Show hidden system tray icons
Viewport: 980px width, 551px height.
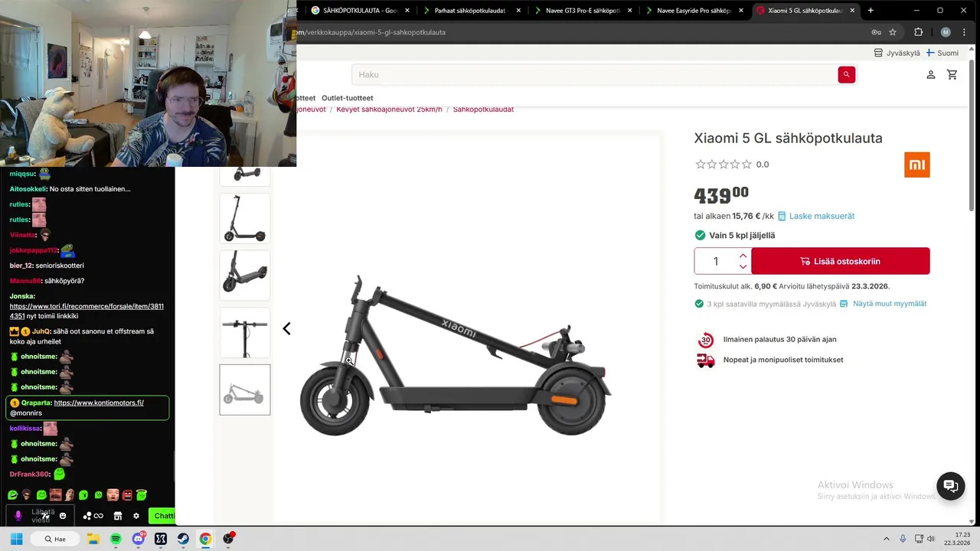point(887,539)
